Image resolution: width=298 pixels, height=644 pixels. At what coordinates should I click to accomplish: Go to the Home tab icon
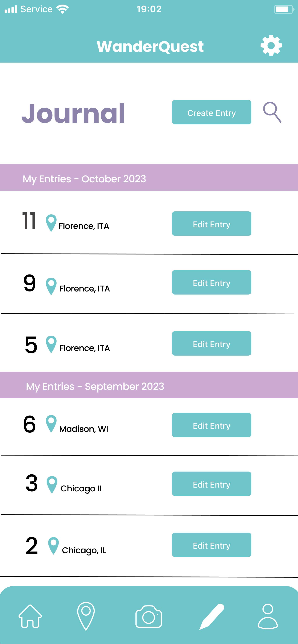point(30,616)
